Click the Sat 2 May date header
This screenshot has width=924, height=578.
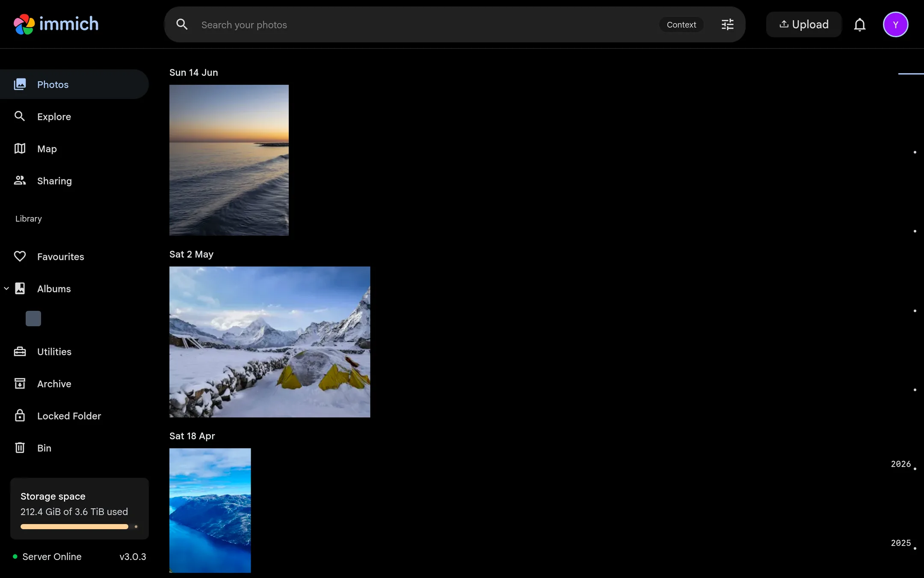pos(191,254)
